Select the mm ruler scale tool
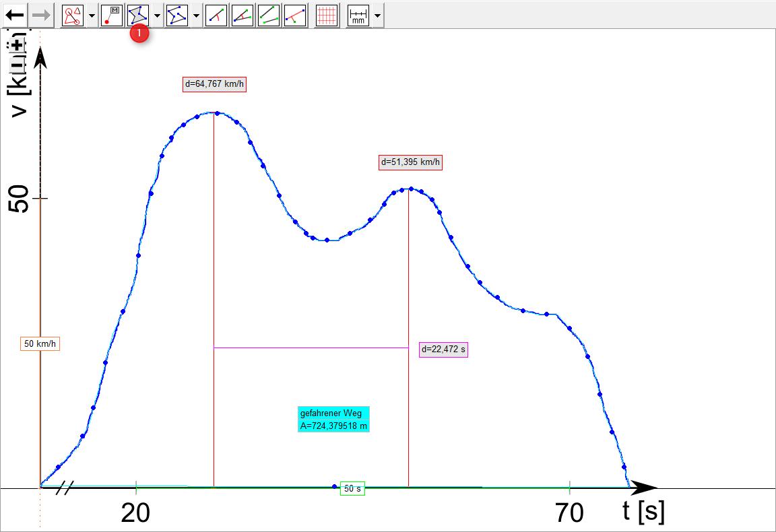 (358, 15)
